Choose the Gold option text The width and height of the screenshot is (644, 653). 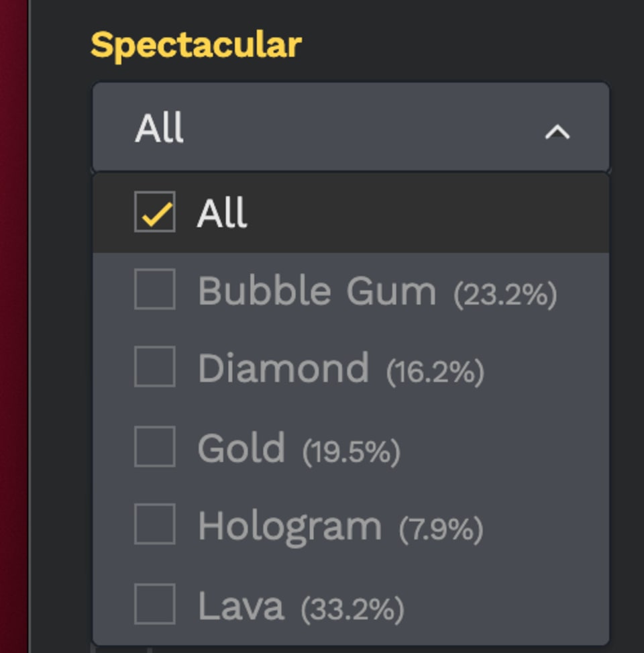[x=241, y=448]
